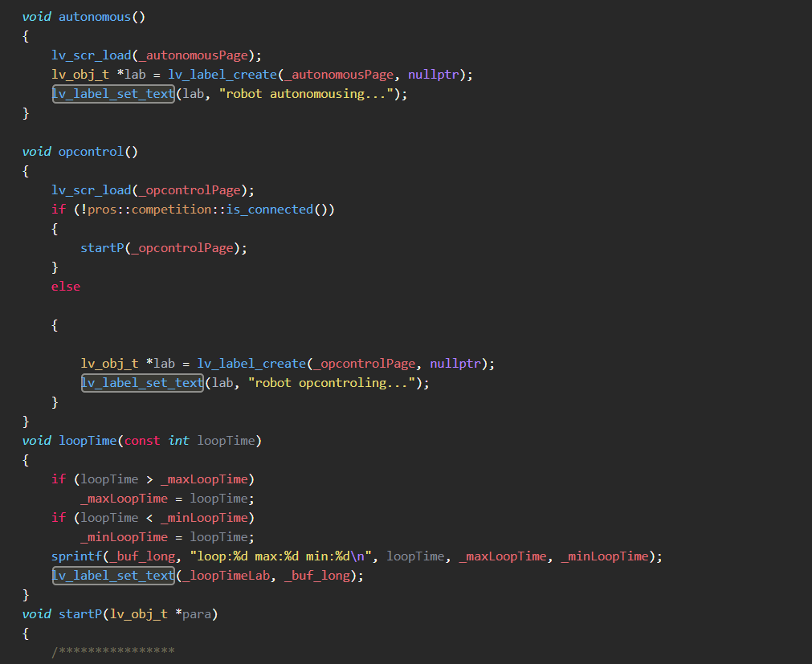Click the int keyword in loopTime's parameters
This screenshot has height=664, width=812.
(178, 441)
